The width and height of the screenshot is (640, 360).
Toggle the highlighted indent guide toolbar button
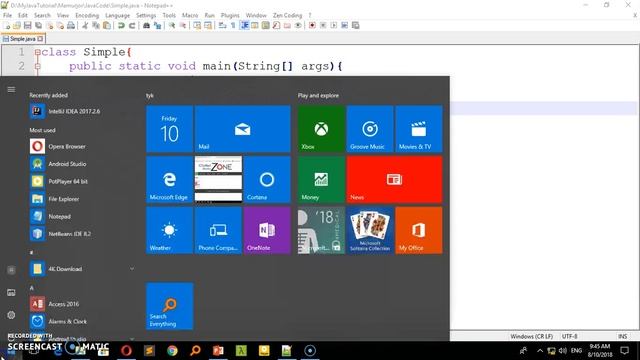[x=244, y=25]
